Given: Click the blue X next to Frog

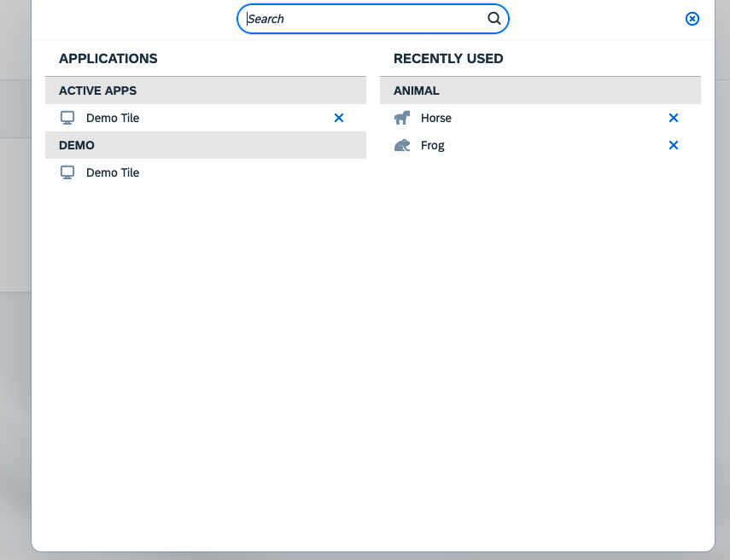Looking at the screenshot, I should [674, 145].
